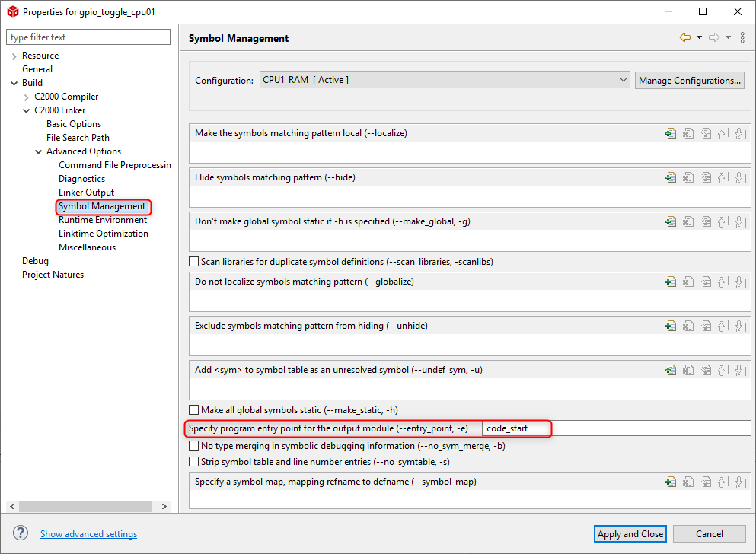Enable Strip symbol table and line number entries
This screenshot has height=554, width=756.
point(194,461)
